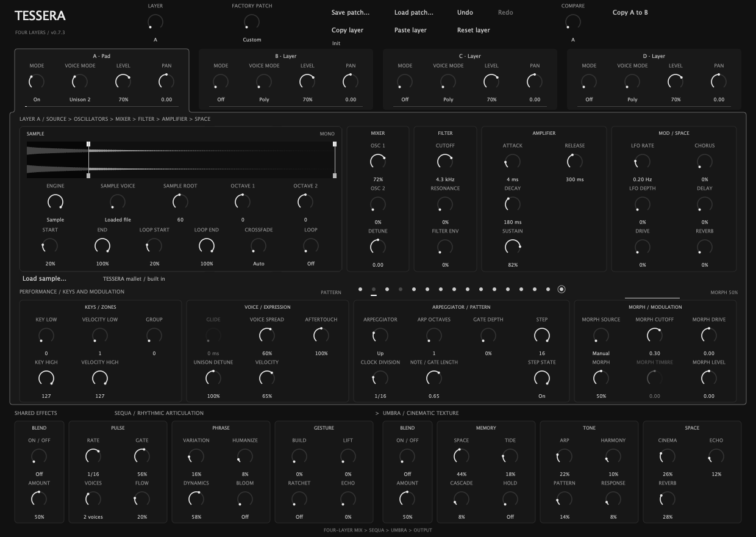Click the MORPH CUTOFF knob

tap(655, 336)
